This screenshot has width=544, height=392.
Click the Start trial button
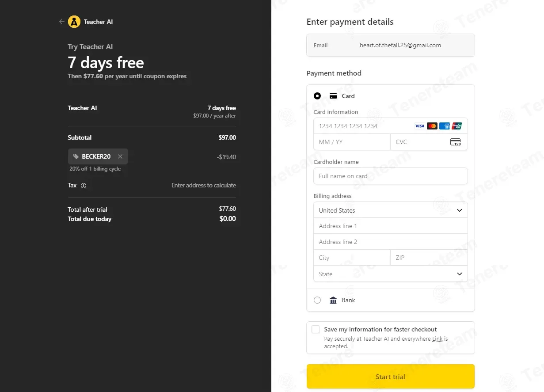click(390, 377)
